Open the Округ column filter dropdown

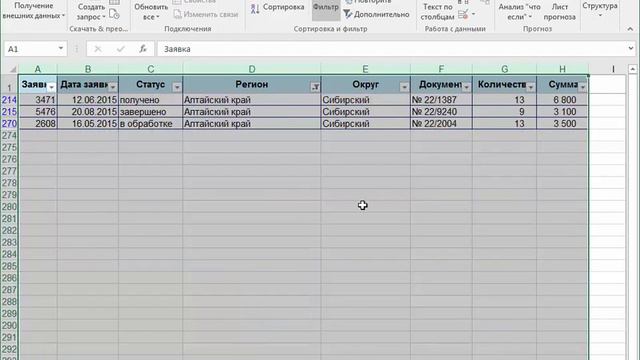pyautogui.click(x=404, y=87)
